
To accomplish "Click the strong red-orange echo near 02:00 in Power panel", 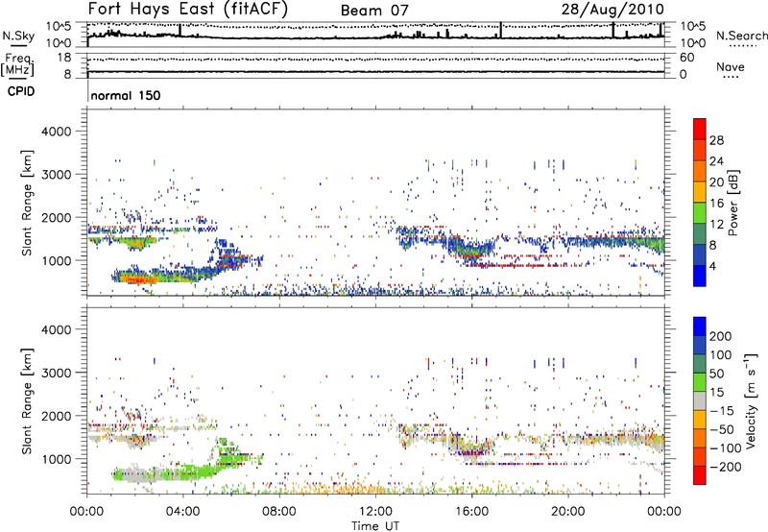I will [x=137, y=279].
